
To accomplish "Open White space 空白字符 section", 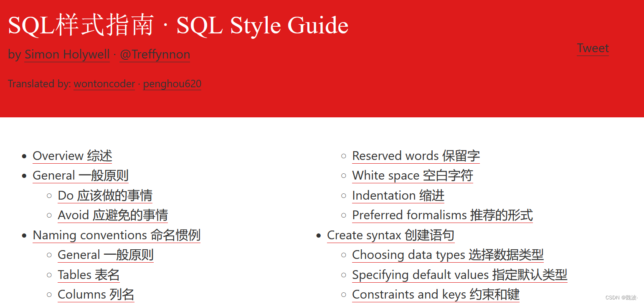I will [413, 175].
